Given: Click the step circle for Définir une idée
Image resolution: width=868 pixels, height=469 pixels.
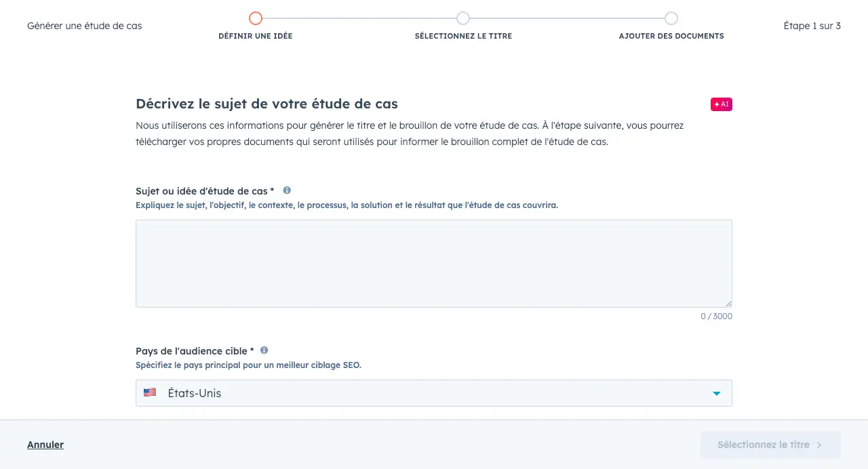Looking at the screenshot, I should coord(255,18).
